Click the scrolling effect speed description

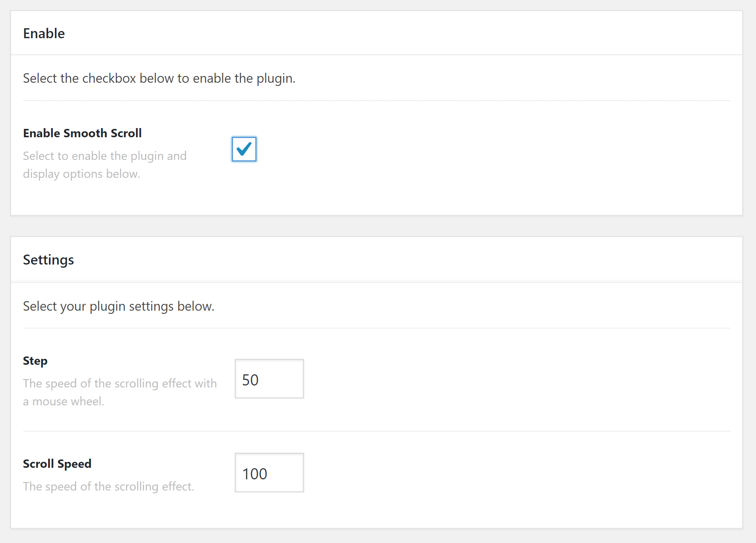108,486
